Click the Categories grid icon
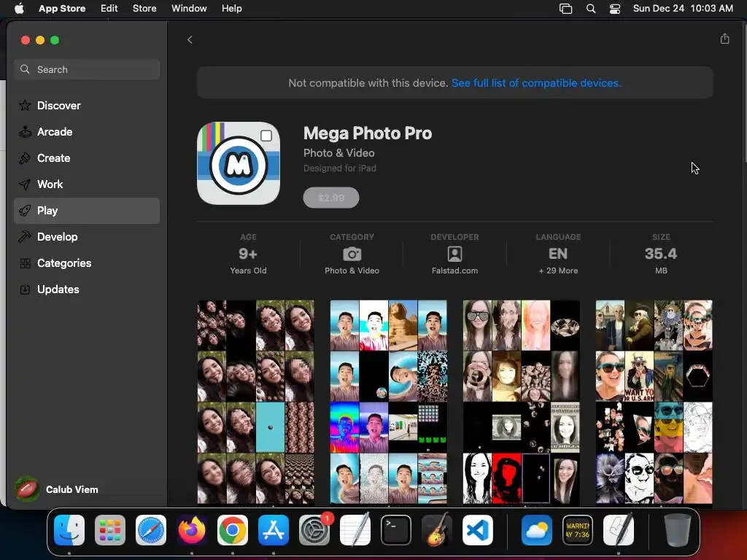The width and height of the screenshot is (747, 560). coord(25,262)
